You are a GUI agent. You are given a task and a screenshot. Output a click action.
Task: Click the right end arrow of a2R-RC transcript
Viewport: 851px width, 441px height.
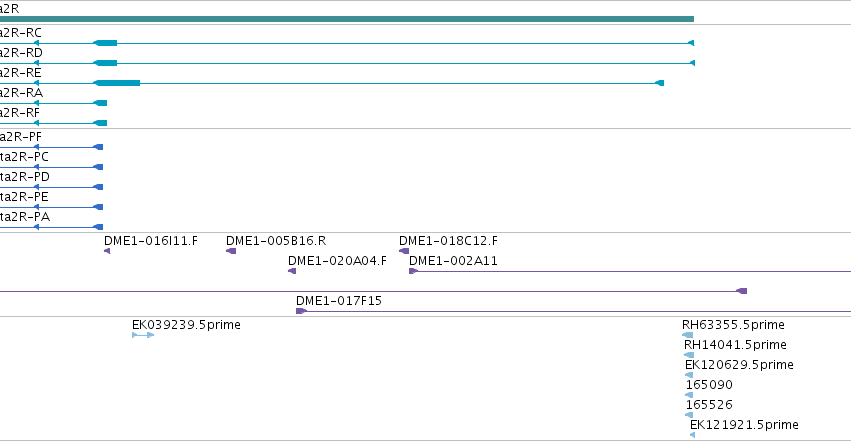691,43
